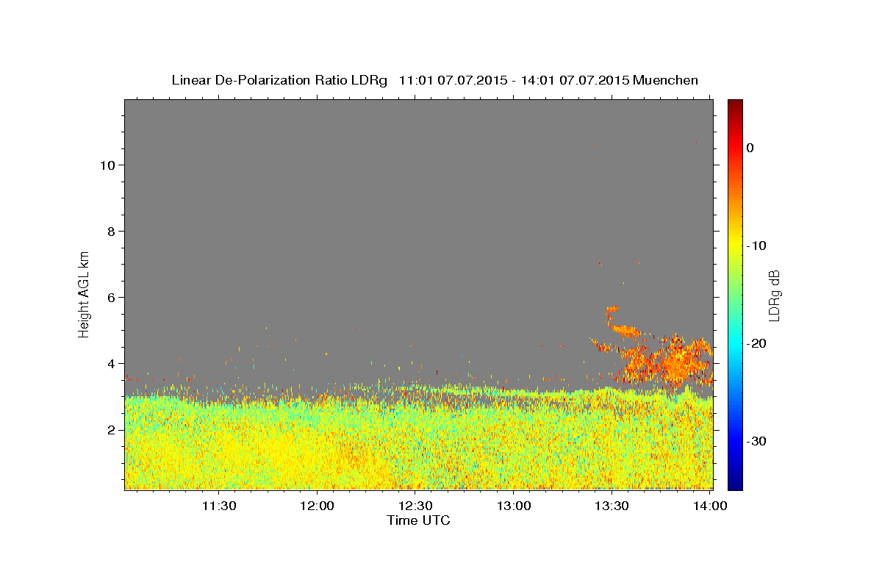Select the 12:00 time tick label

pyautogui.click(x=318, y=506)
